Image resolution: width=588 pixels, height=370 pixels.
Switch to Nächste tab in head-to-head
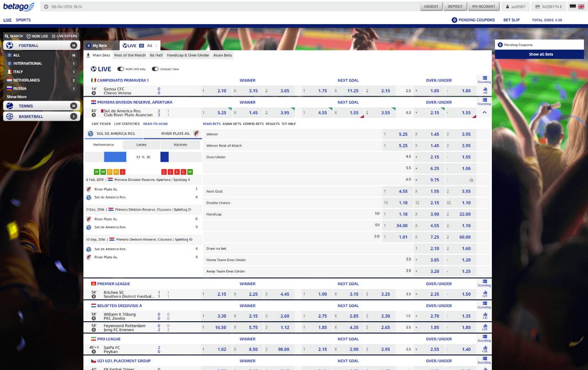(181, 145)
